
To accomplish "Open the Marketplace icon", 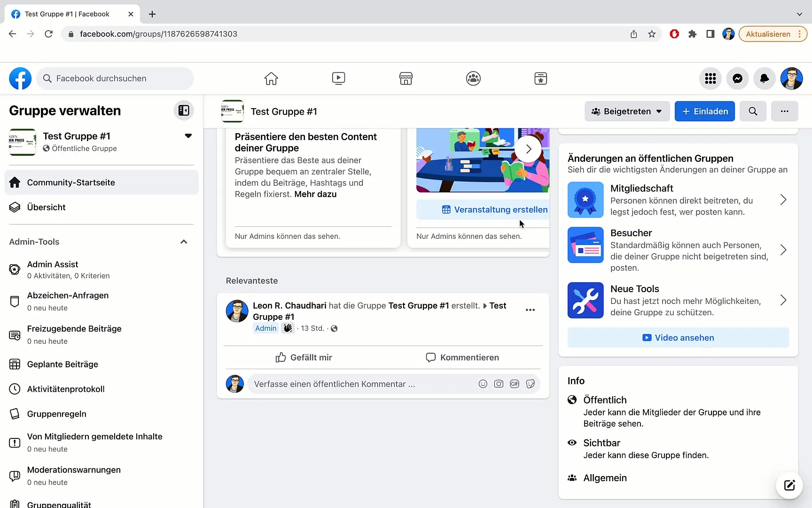I will (406, 79).
